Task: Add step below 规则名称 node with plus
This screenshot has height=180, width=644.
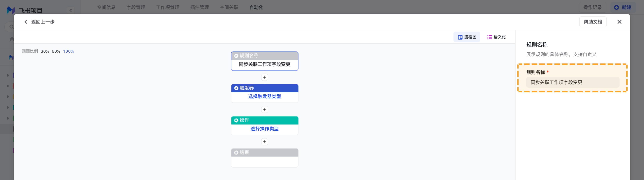Action: pyautogui.click(x=264, y=77)
